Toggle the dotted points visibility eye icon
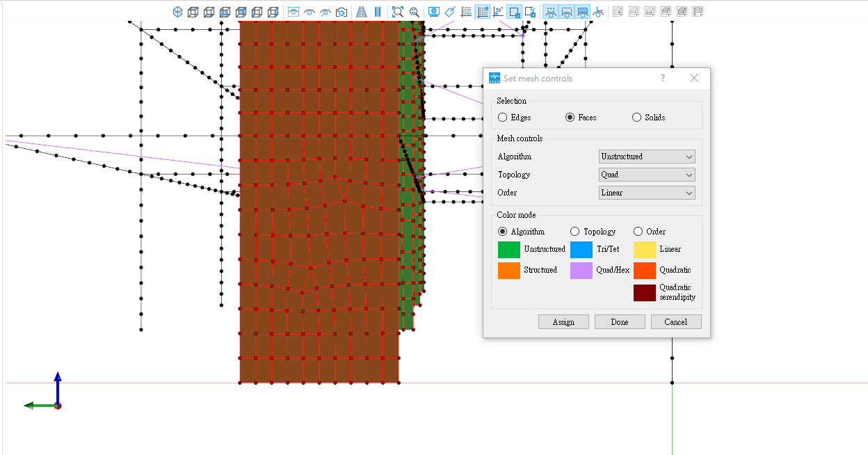 pos(551,12)
